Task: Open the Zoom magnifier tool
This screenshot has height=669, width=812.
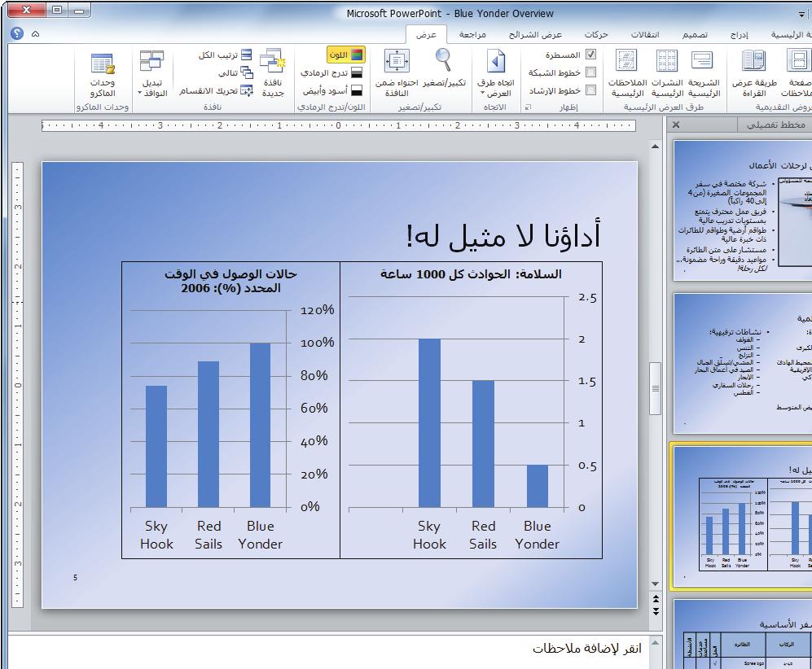Action: click(444, 68)
